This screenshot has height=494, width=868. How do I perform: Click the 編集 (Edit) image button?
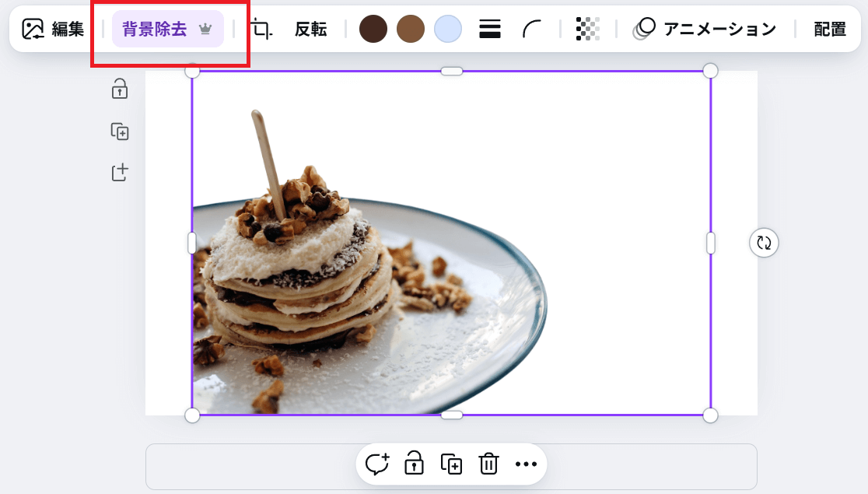pyautogui.click(x=53, y=30)
